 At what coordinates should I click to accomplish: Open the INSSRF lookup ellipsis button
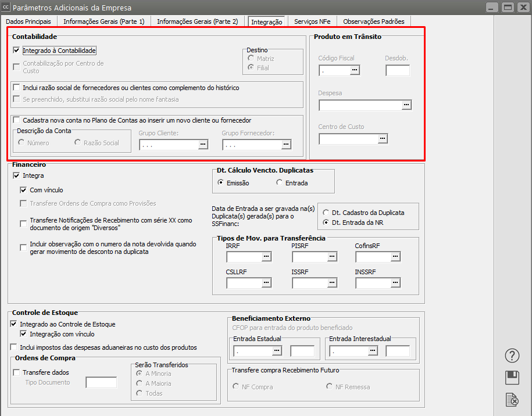[395, 283]
